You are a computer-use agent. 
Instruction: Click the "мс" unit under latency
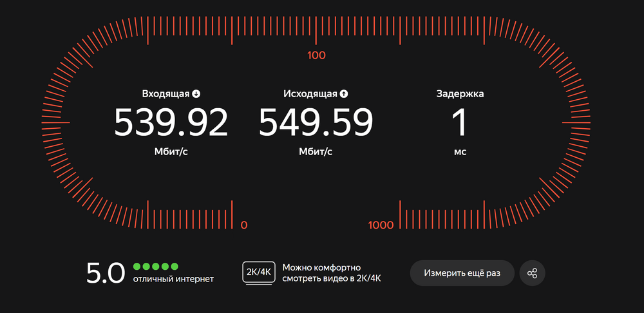[460, 152]
